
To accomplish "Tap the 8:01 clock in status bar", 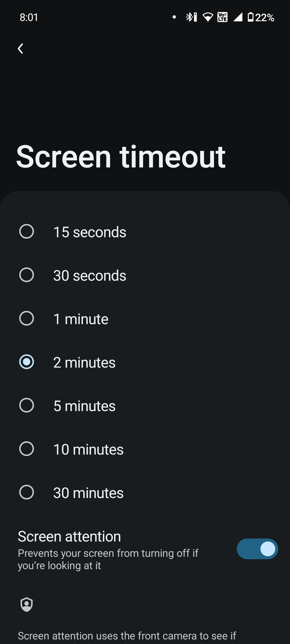I will coord(29,17).
